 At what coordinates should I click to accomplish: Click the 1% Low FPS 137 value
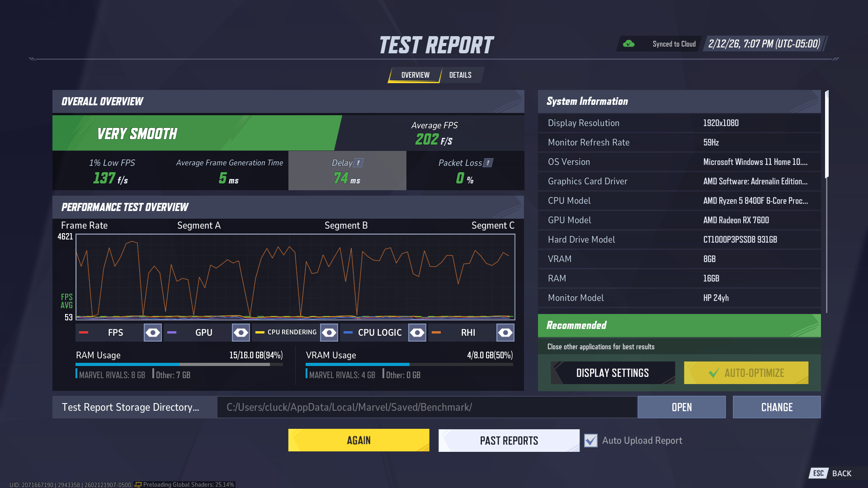(110, 178)
